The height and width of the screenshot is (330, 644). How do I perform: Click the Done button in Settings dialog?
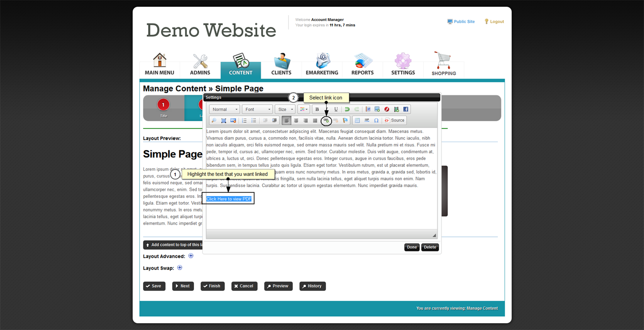coord(412,247)
